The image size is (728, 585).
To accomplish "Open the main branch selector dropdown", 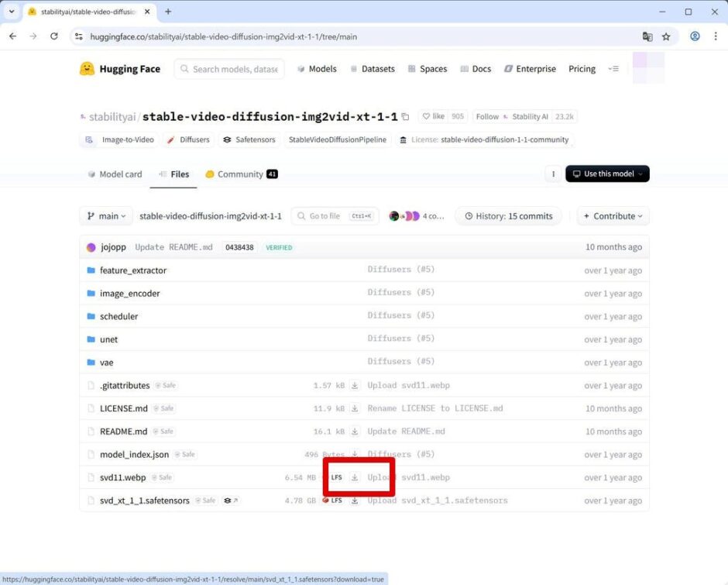I will (x=105, y=216).
